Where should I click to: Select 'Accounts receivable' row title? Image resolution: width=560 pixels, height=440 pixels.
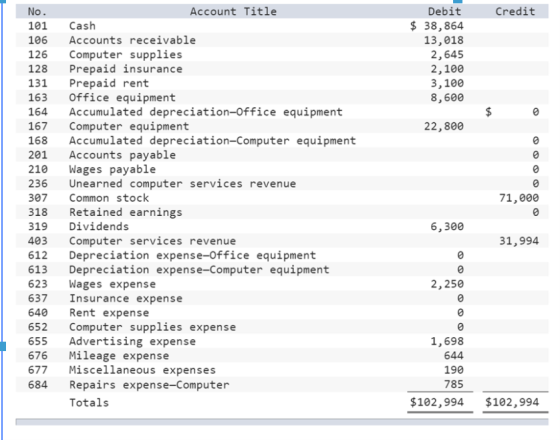point(132,40)
